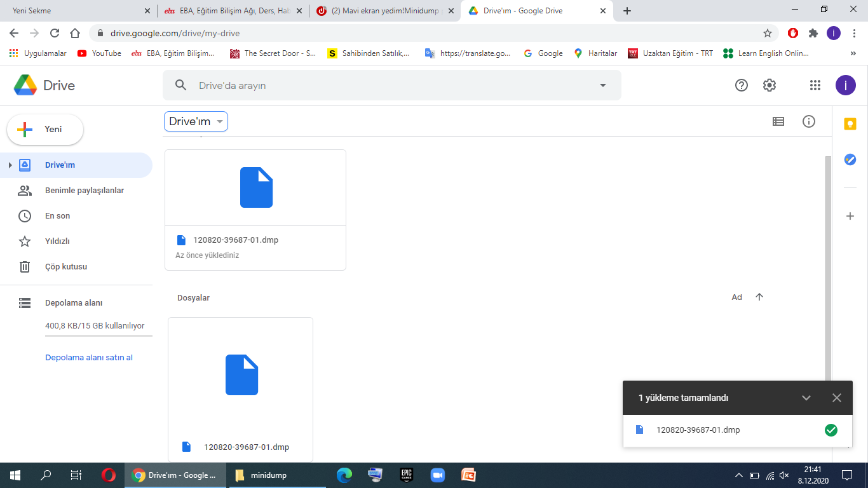868x488 pixels.
Task: Bookmark this page with star
Action: pos(768,33)
